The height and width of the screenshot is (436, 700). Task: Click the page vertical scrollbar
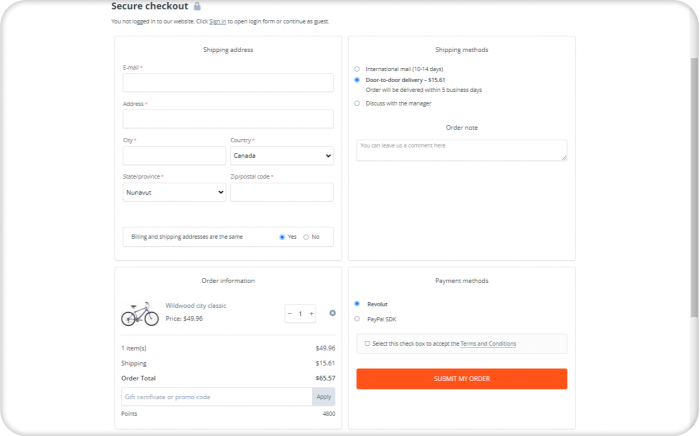(694, 187)
